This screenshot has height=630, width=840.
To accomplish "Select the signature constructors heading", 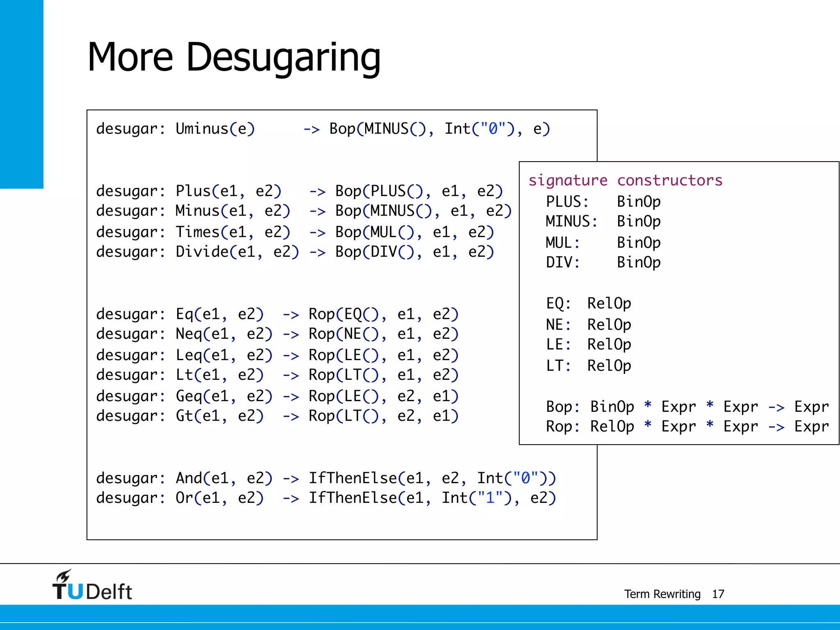I will coord(625,180).
